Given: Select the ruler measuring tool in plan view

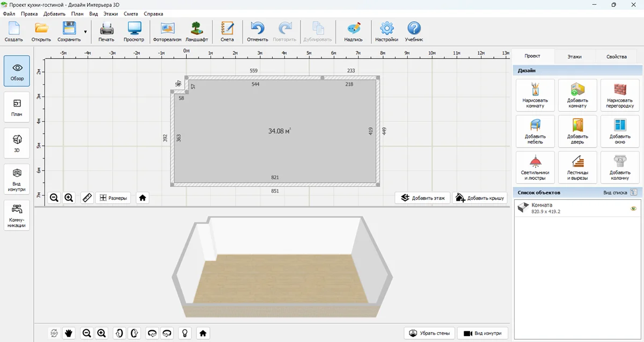Looking at the screenshot, I should pyautogui.click(x=87, y=198).
